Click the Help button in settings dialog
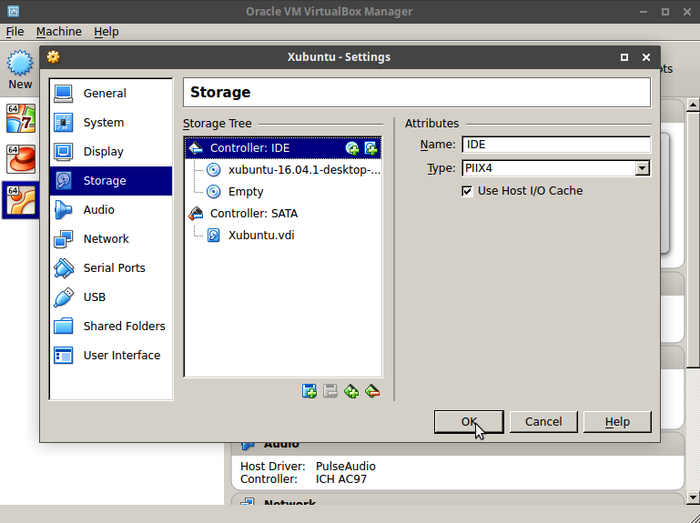700x523 pixels. coord(617,422)
